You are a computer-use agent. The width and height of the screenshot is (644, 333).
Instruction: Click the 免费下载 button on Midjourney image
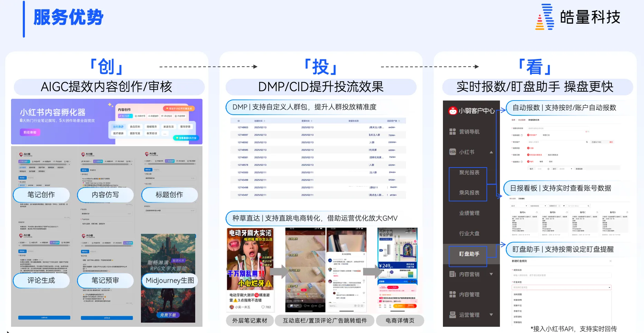point(168,315)
